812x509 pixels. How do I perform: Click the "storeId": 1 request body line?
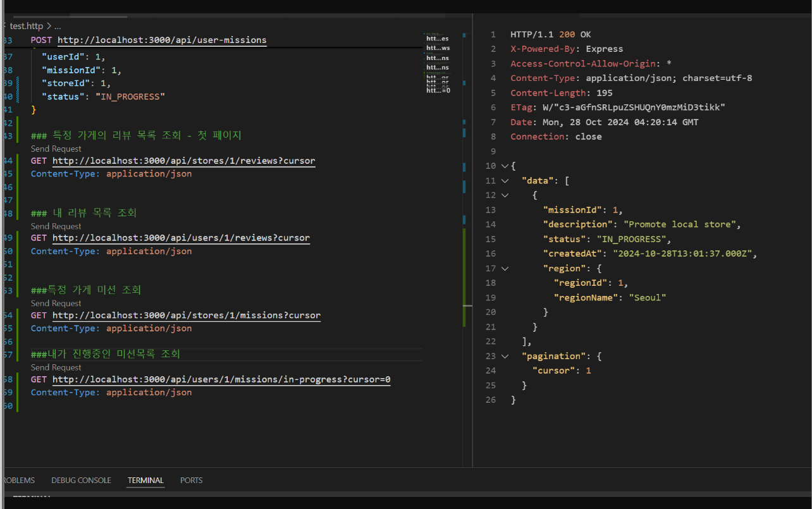pos(76,83)
